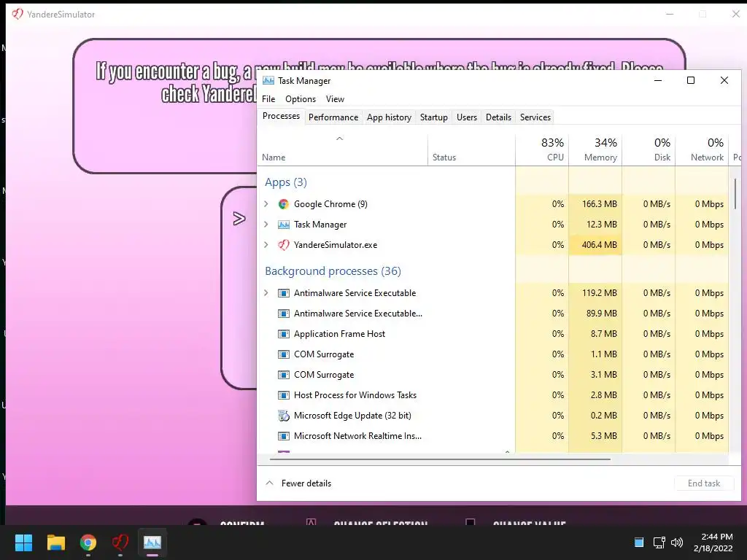Open the Options menu in Task Manager
This screenshot has width=747, height=560.
click(301, 99)
